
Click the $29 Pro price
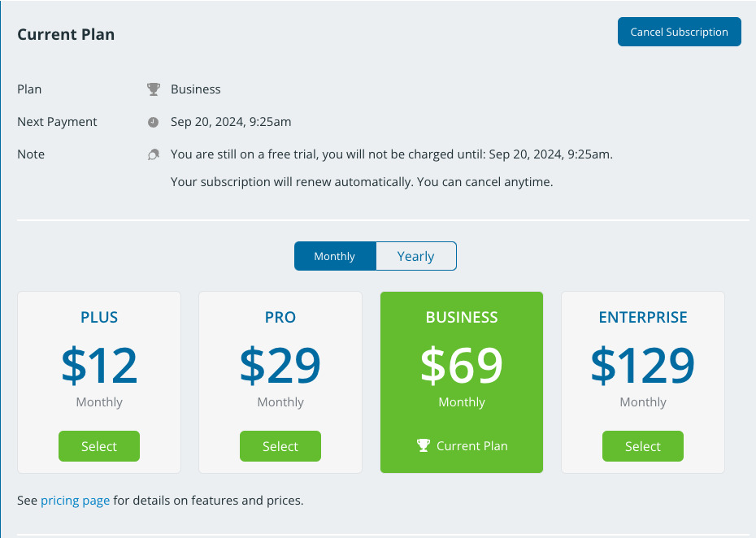pyautogui.click(x=280, y=365)
